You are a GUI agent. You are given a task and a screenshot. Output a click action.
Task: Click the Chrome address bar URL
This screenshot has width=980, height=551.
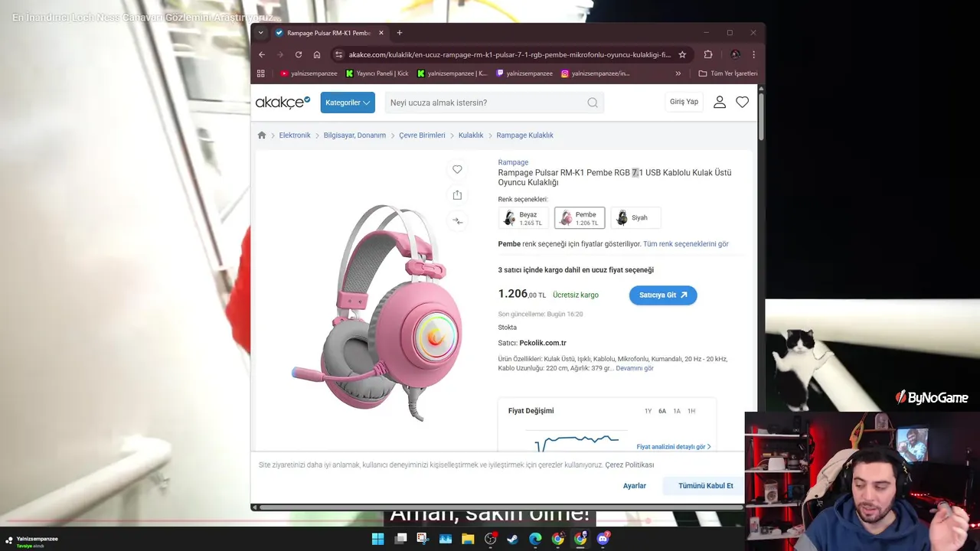click(509, 54)
